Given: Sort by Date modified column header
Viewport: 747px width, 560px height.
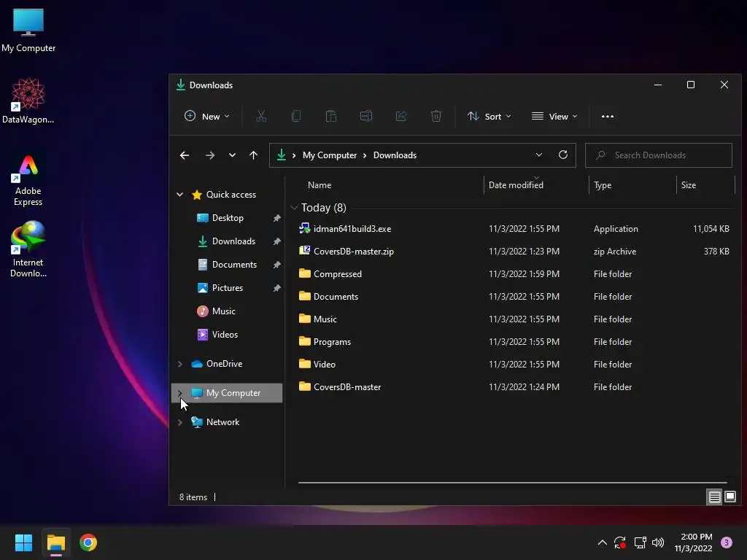Looking at the screenshot, I should (x=516, y=185).
